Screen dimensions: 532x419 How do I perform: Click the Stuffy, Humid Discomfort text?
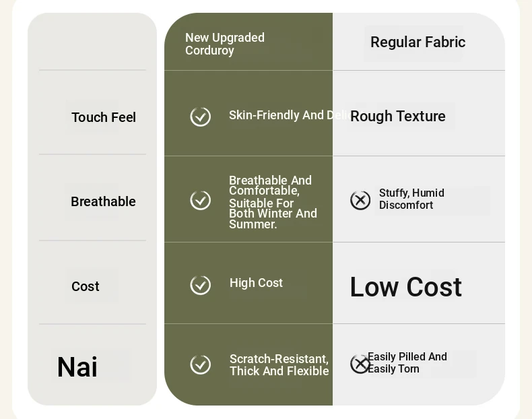411,199
